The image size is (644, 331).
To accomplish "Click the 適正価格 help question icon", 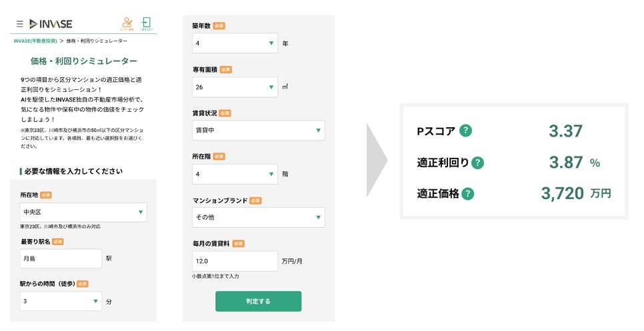I will click(x=468, y=194).
